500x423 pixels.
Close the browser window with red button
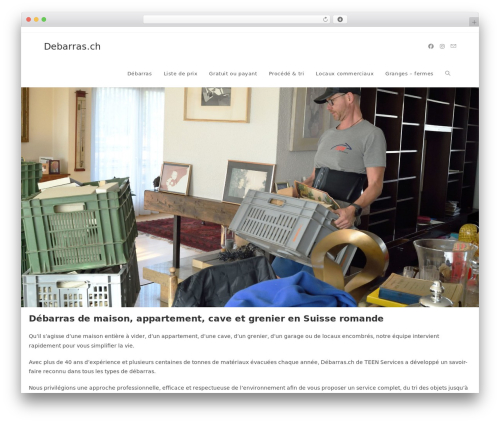tap(29, 19)
